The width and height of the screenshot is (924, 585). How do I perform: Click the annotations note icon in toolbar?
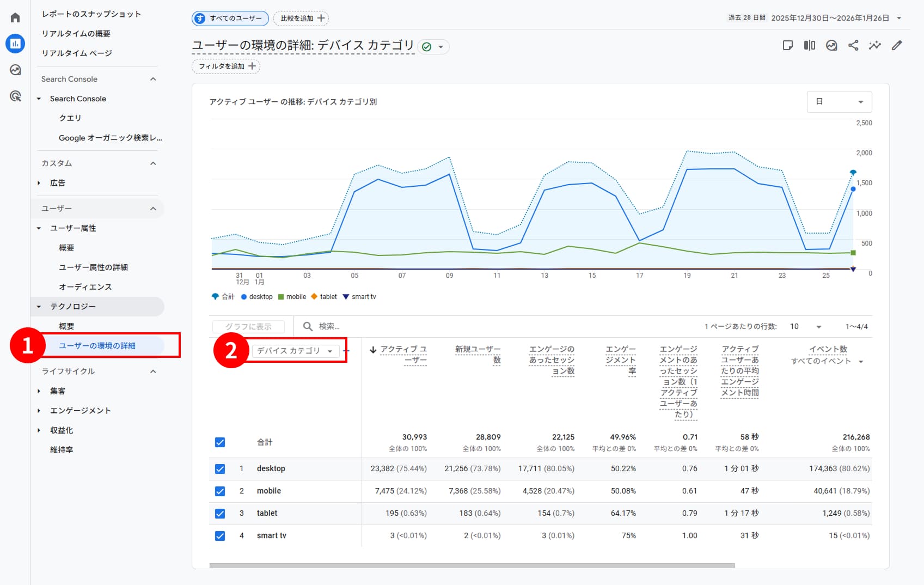point(787,46)
